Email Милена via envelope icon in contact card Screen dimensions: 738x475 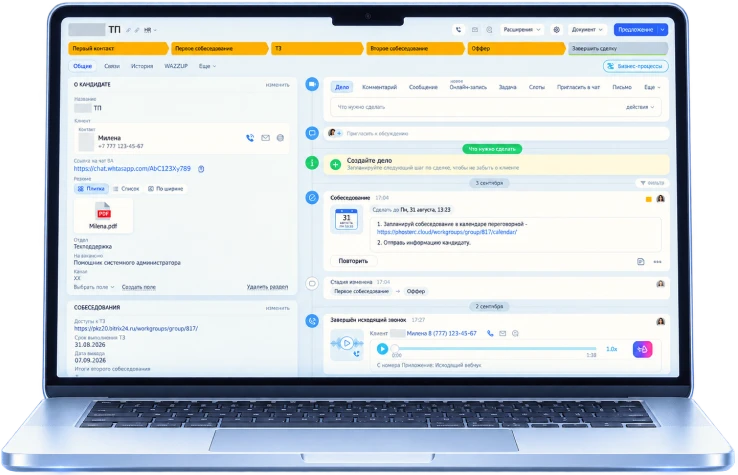point(265,138)
